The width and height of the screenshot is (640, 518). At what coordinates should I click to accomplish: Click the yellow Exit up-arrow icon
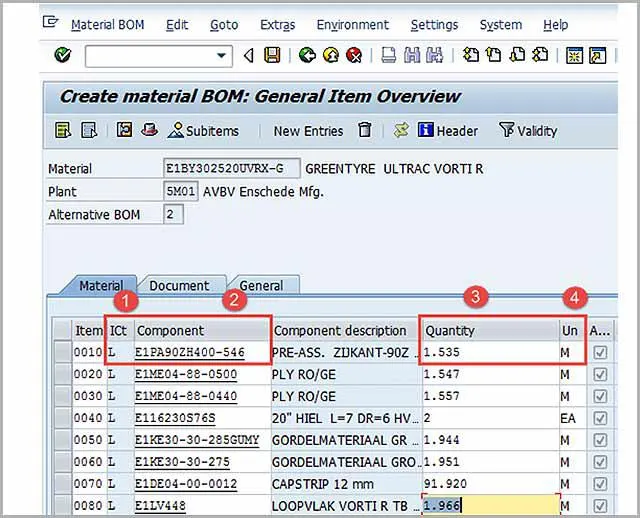click(x=331, y=55)
